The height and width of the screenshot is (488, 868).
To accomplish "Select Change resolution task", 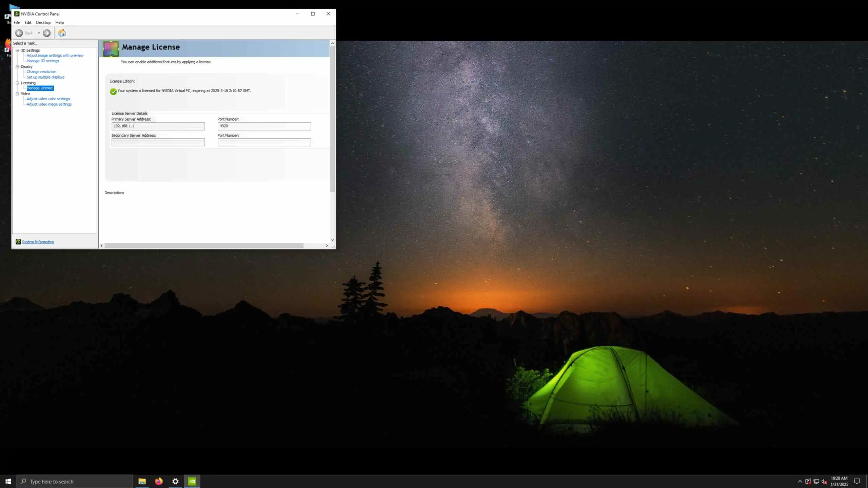I will (x=41, y=72).
